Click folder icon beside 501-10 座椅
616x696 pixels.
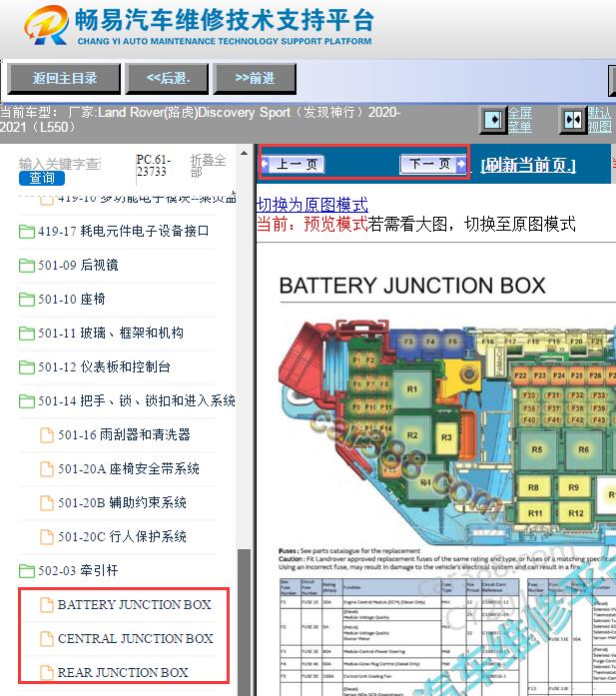tap(27, 300)
